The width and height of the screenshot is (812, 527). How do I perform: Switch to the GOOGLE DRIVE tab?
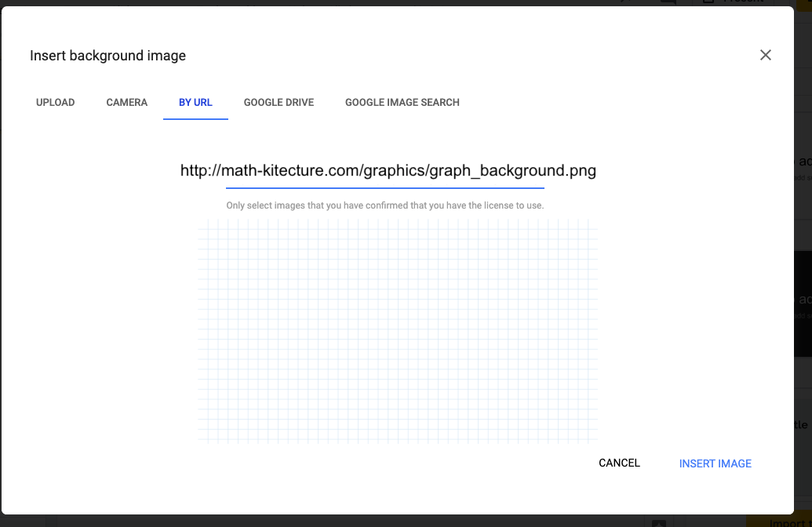[279, 103]
